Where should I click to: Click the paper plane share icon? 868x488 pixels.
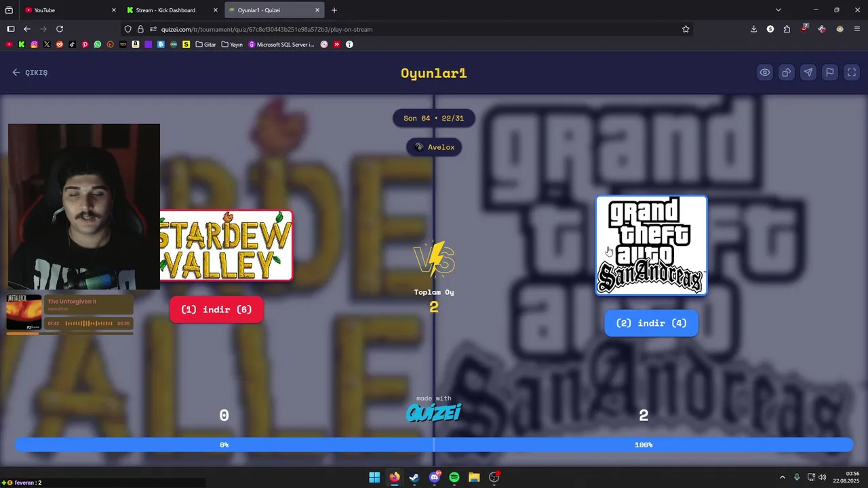pyautogui.click(x=808, y=73)
